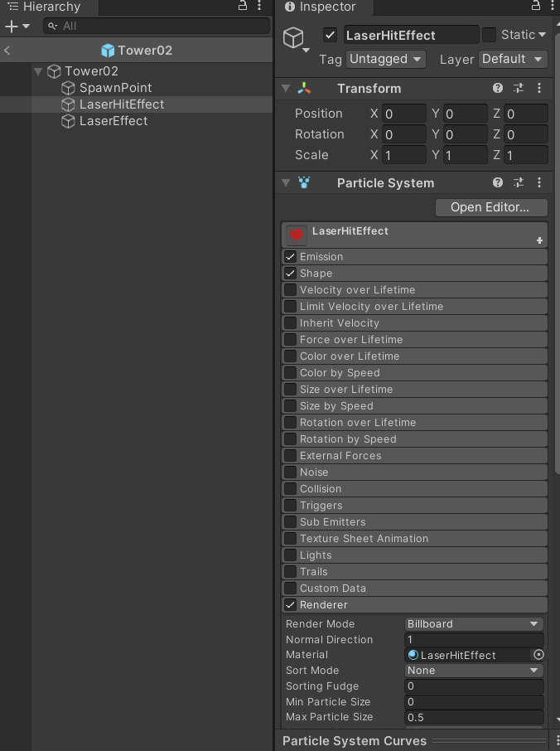This screenshot has width=560, height=751.
Task: Click the GameObject cube icon in Inspector
Action: [x=293, y=38]
